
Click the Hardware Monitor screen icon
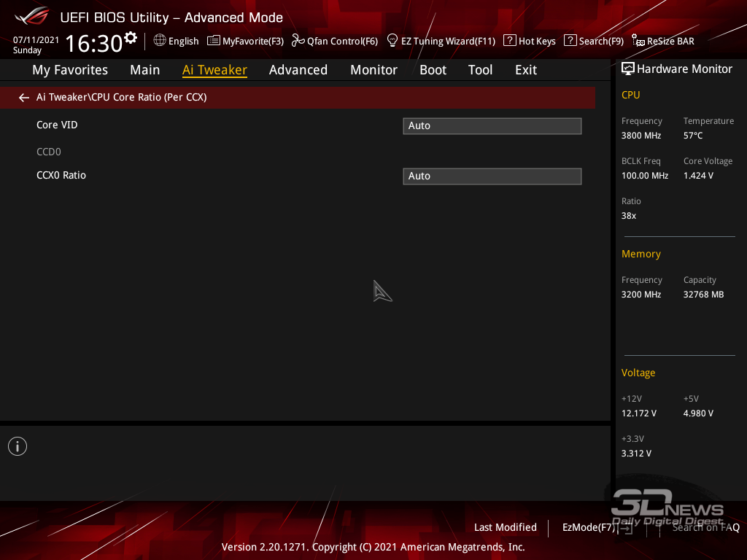pos(628,69)
